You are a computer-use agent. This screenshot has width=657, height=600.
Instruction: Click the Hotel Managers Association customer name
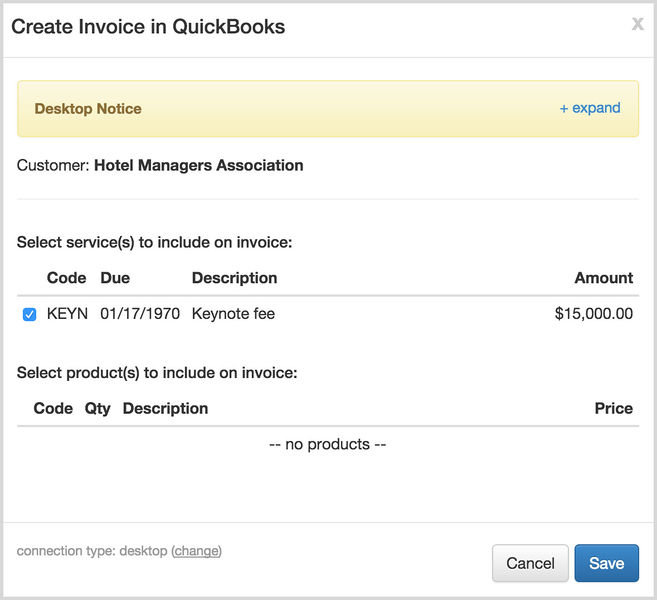[198, 165]
